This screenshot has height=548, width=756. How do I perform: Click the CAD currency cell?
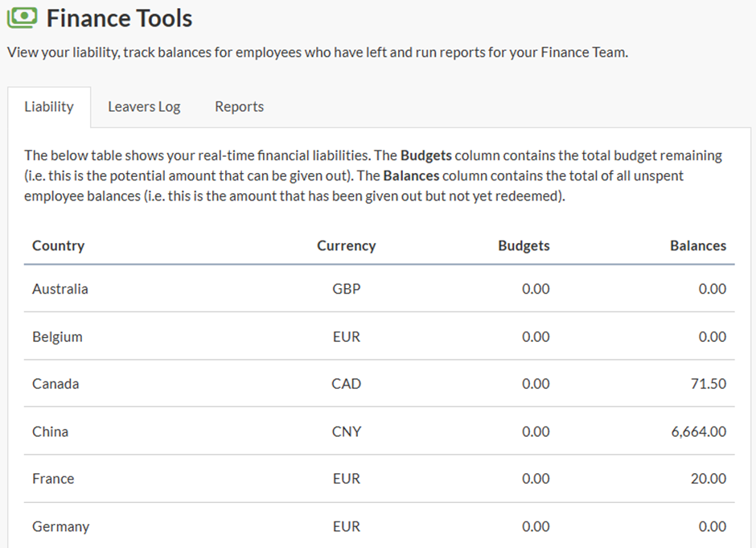[346, 384]
